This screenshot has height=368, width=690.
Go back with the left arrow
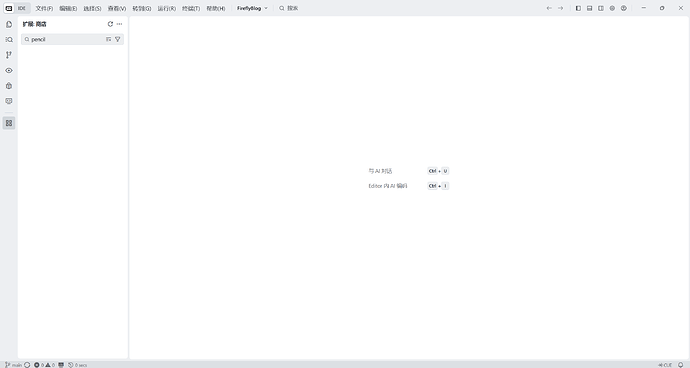(x=549, y=8)
